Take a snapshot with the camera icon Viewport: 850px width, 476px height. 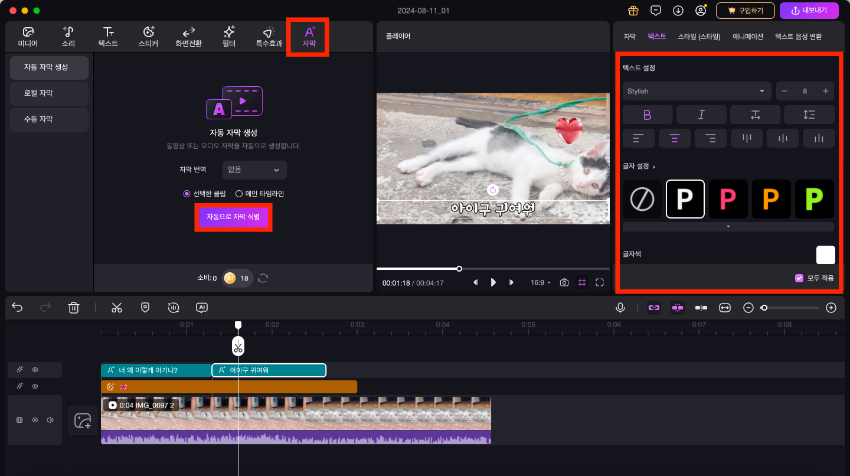tap(564, 283)
